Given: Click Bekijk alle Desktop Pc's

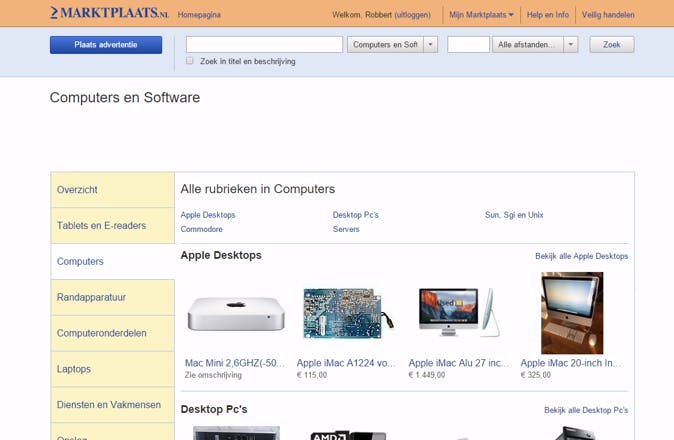Looking at the screenshot, I should [x=586, y=410].
